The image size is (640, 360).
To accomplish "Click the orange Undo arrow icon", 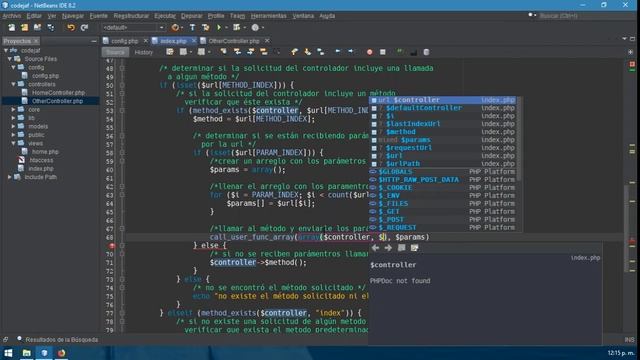I will (x=71, y=27).
